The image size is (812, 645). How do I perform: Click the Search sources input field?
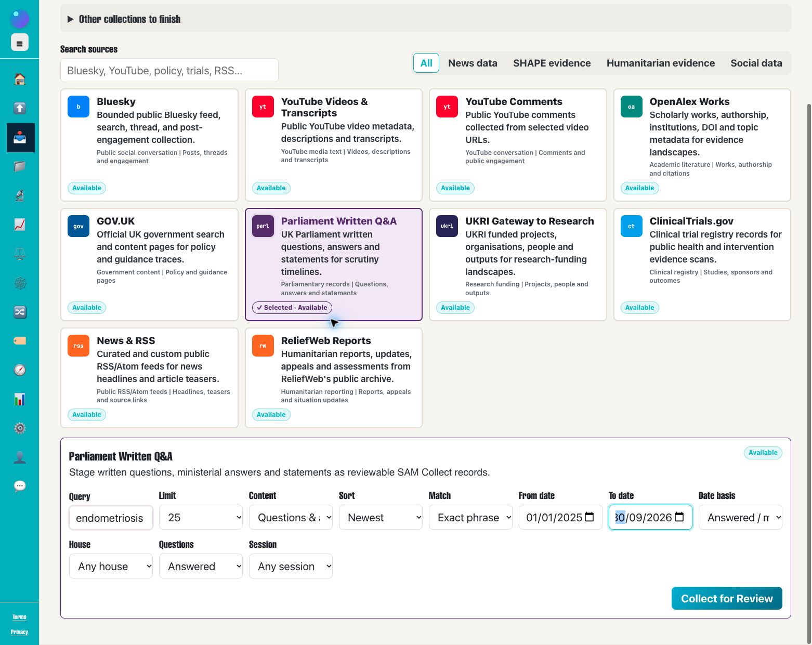(169, 70)
